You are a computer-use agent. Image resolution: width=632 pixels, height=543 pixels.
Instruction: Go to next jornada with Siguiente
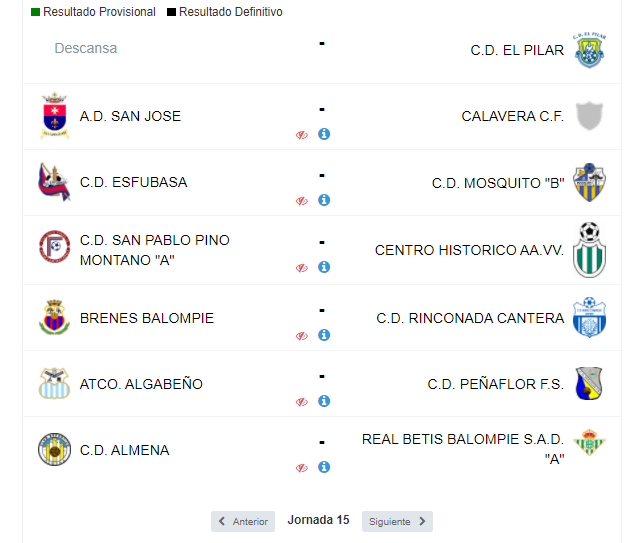coord(397,522)
